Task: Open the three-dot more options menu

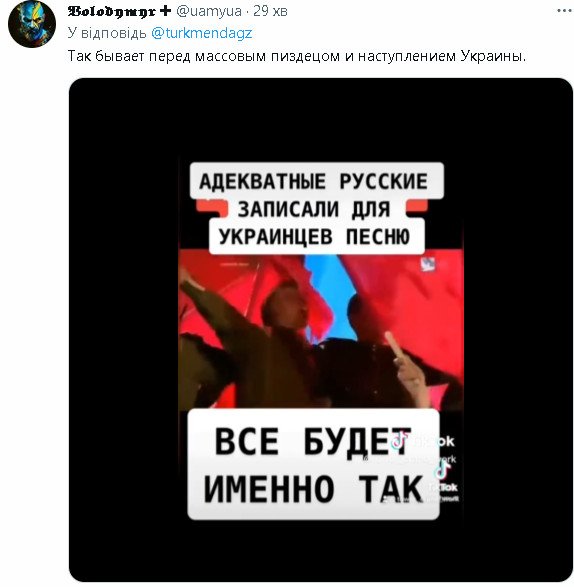Action: pos(564,11)
